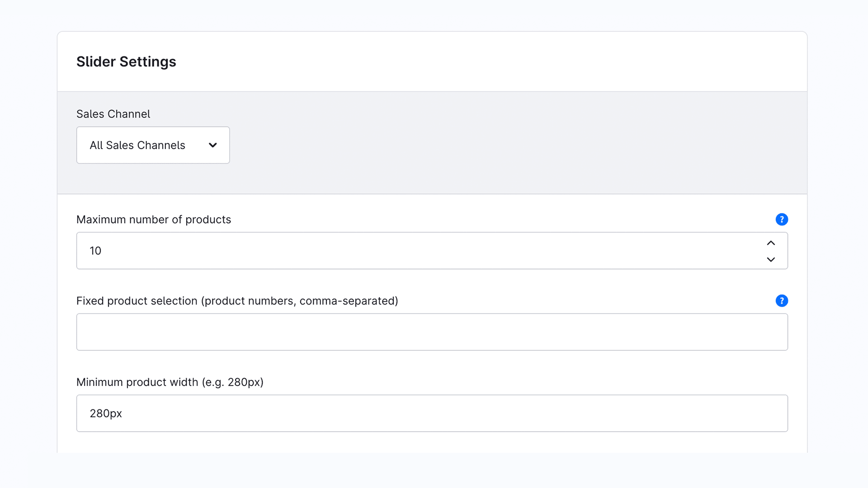Select the All Sales Channels text
Image resolution: width=868 pixels, height=488 pixels.
[137, 145]
